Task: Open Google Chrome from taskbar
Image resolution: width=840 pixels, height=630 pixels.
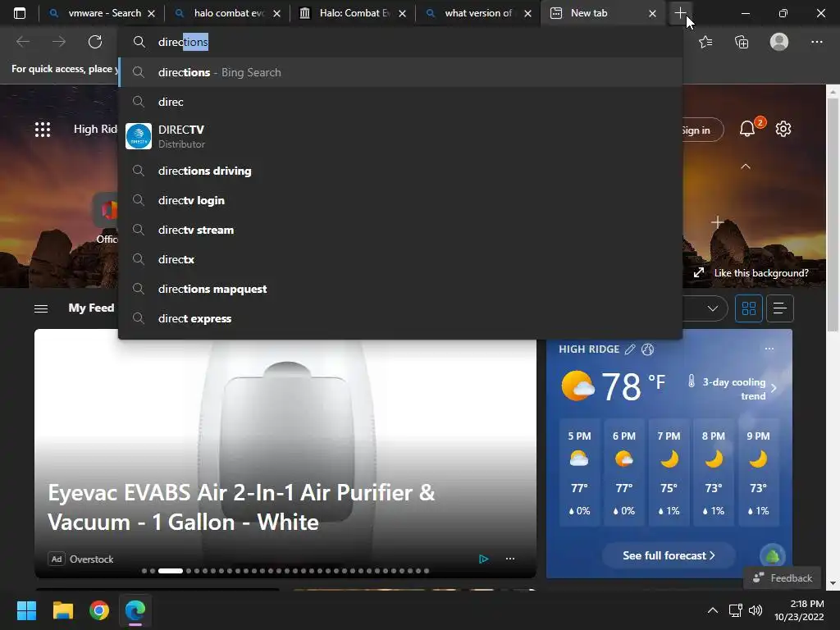Action: pos(99,610)
